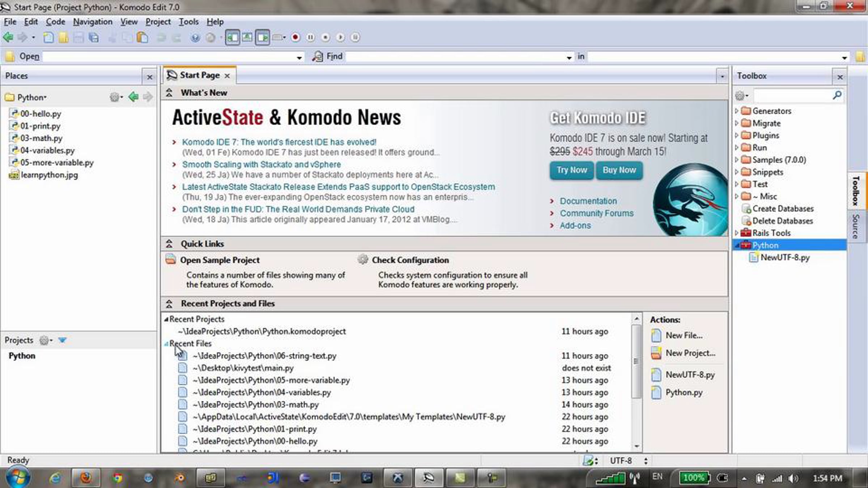Click the Save All toolbar icon
This screenshot has height=488, width=868.
[x=94, y=37]
